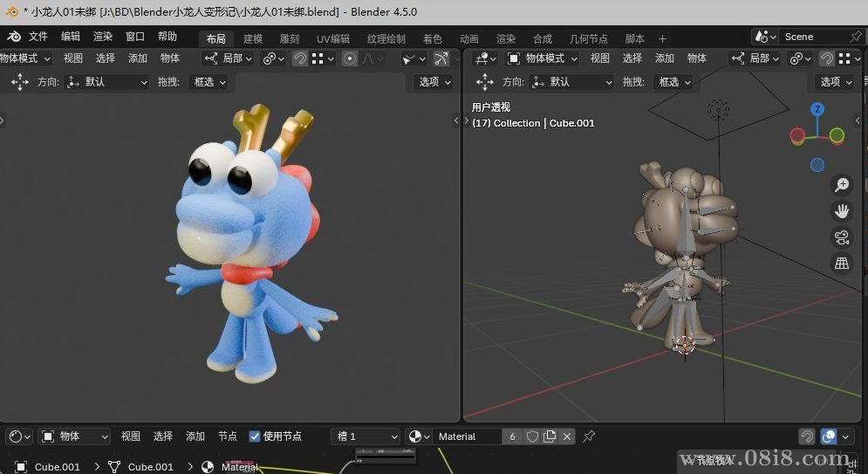Viewport: 868px width, 474px height.
Task: Unlink material with X icon
Action: (x=567, y=436)
